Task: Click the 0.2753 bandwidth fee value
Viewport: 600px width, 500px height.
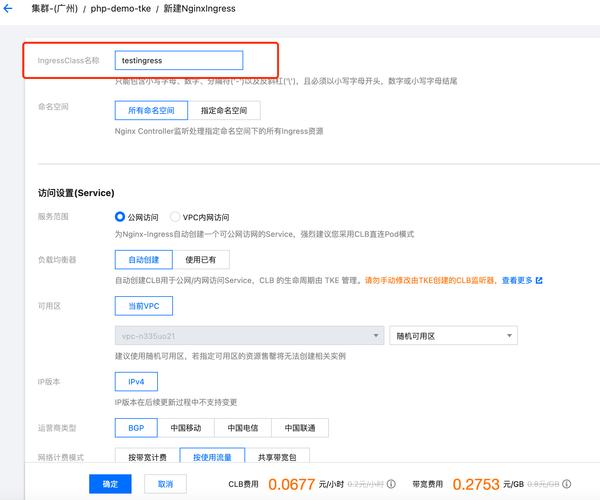Action: (x=476, y=484)
